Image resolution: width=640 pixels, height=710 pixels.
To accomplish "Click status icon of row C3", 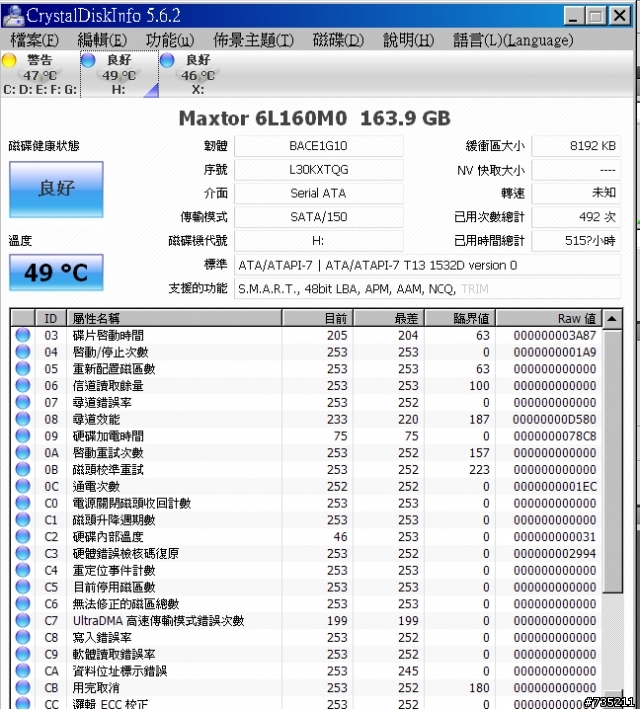I will [23, 553].
